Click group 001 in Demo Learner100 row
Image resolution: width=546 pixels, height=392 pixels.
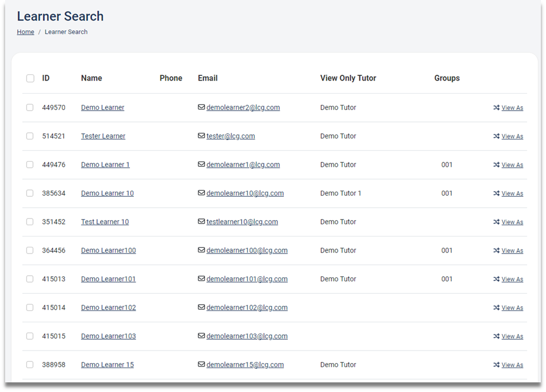click(447, 250)
